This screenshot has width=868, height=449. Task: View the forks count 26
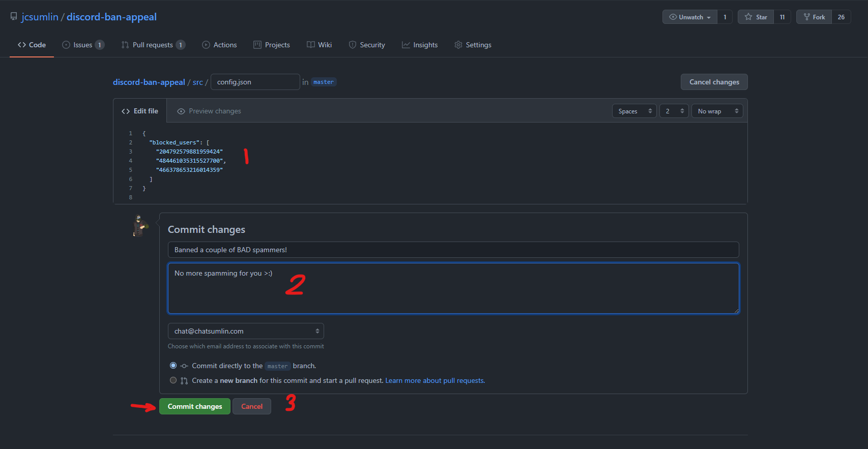tap(841, 17)
